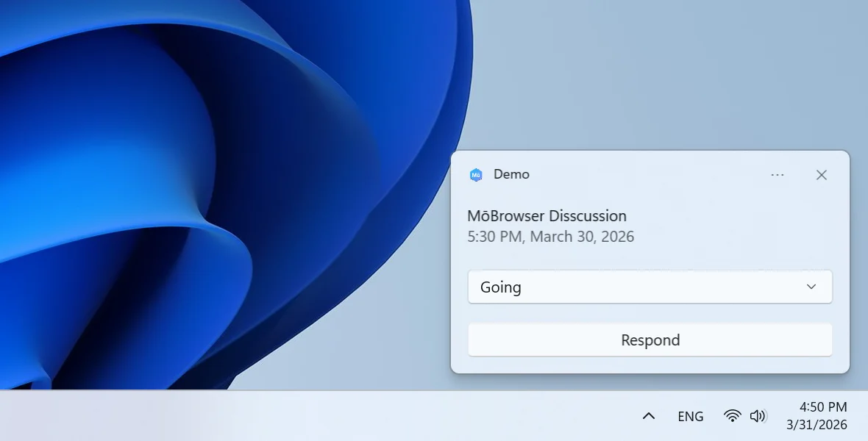Dismiss the notification with the X

tap(821, 175)
